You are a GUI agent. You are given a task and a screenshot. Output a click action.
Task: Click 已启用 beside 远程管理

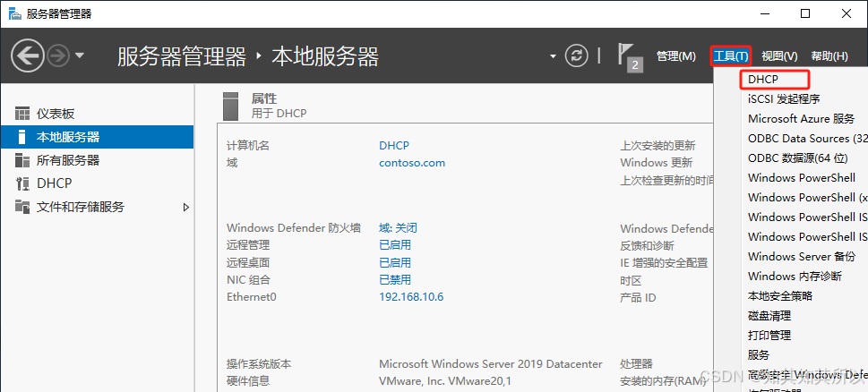click(395, 245)
